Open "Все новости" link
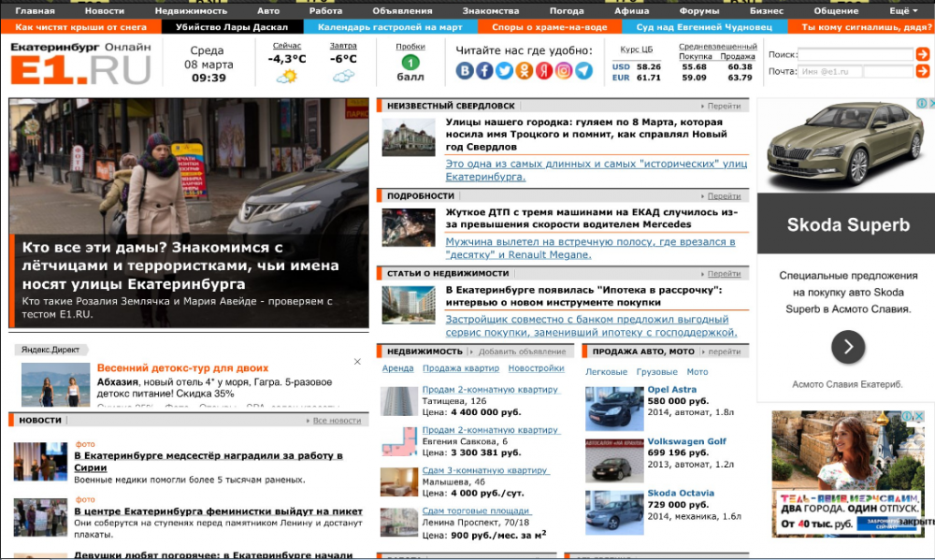This screenshot has width=935, height=560. click(337, 421)
